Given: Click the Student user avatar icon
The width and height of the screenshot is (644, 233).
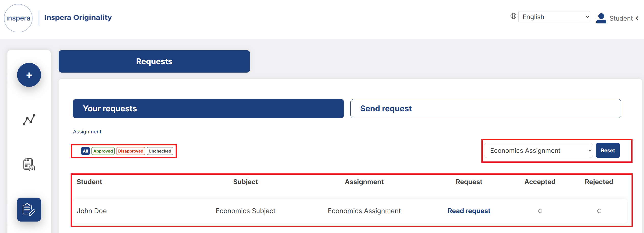Looking at the screenshot, I should 601,18.
